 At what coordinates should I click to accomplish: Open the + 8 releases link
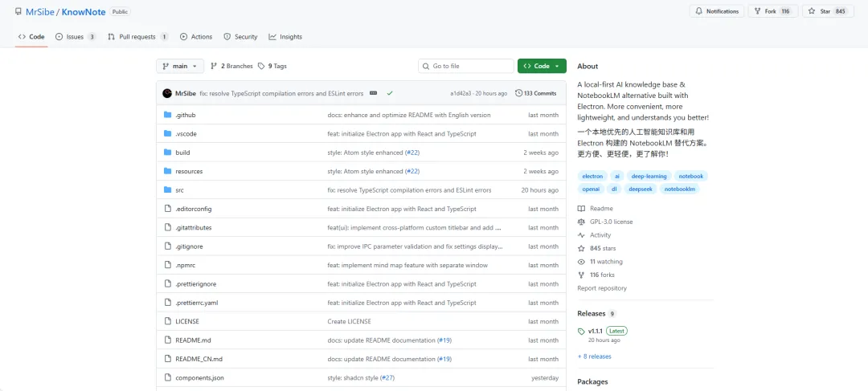[x=595, y=356]
